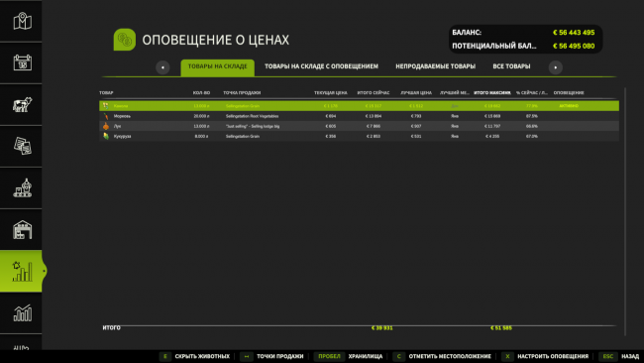Click the table vertical scrollbar
This screenshot has height=363, width=644.
tap(625, 211)
